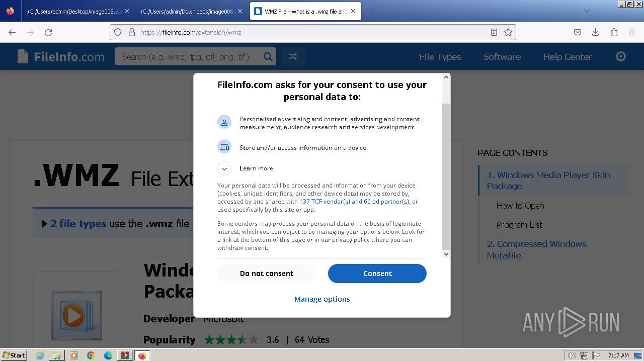Open Software menu
This screenshot has height=362, width=644.
[502, 57]
